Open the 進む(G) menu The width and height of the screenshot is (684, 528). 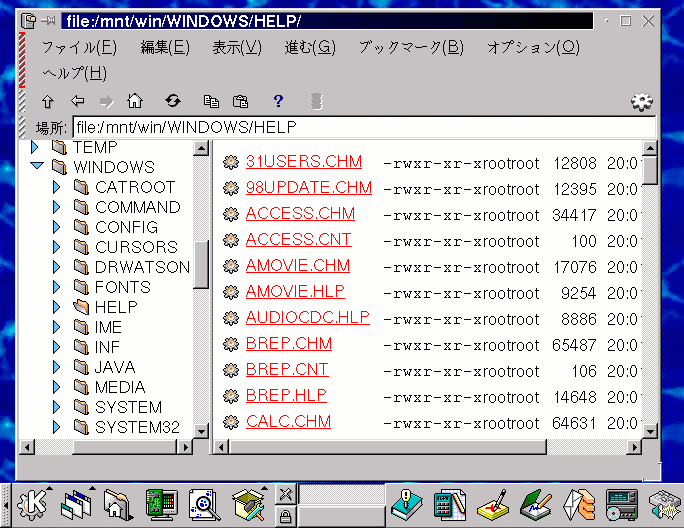click(310, 47)
